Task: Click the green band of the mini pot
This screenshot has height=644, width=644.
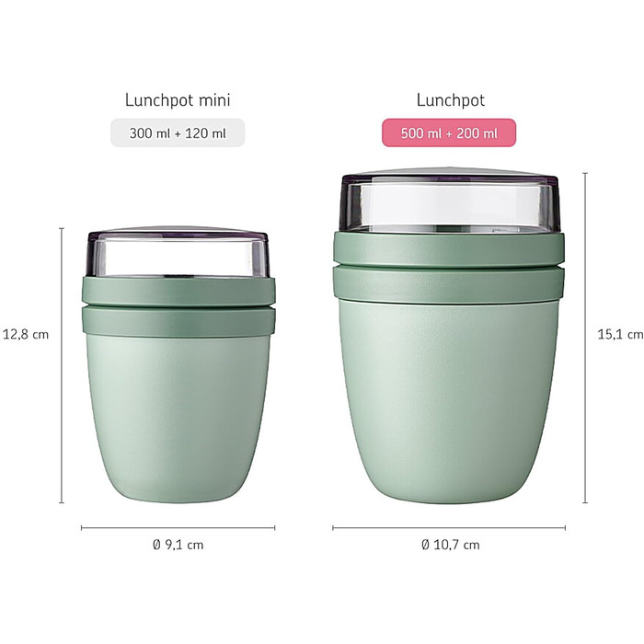Action: (178, 306)
